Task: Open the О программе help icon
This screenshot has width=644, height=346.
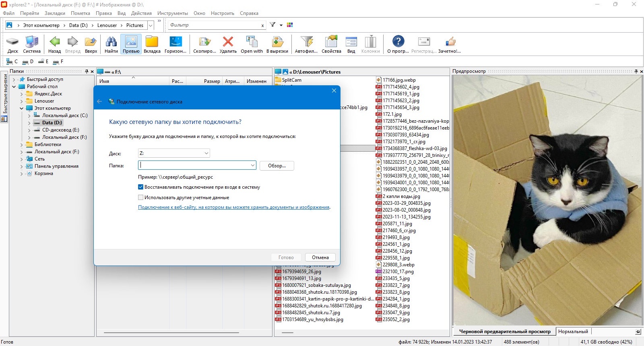Action: click(398, 42)
